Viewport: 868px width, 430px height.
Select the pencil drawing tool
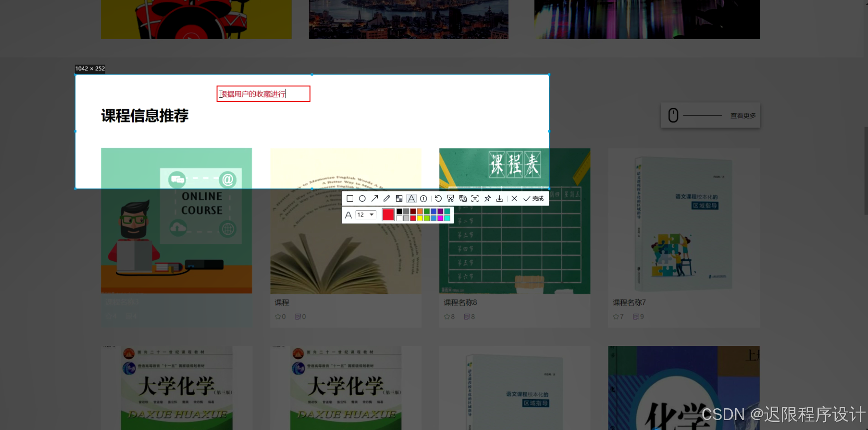387,198
